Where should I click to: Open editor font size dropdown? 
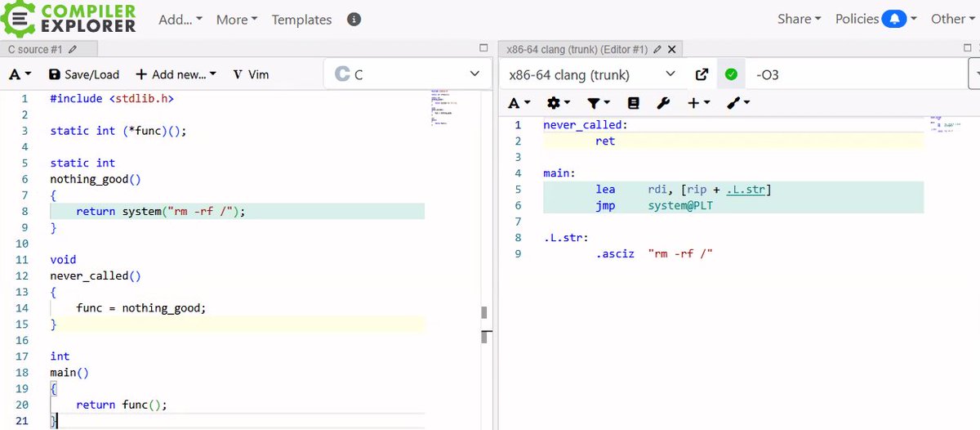click(20, 74)
